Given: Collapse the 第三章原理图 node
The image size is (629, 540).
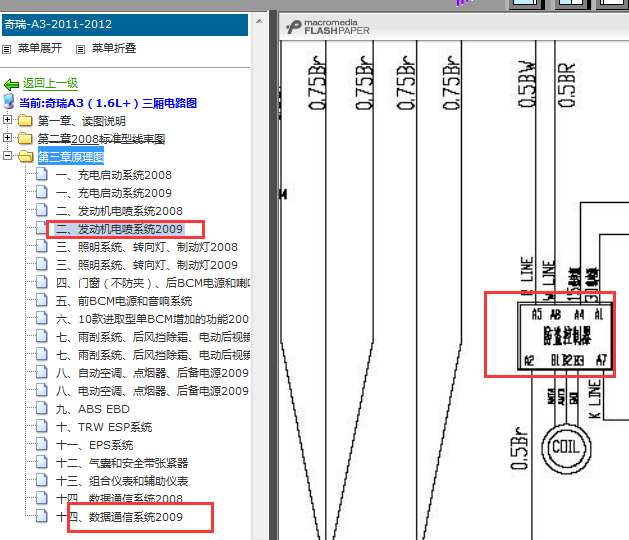Looking at the screenshot, I should pos(7,155).
